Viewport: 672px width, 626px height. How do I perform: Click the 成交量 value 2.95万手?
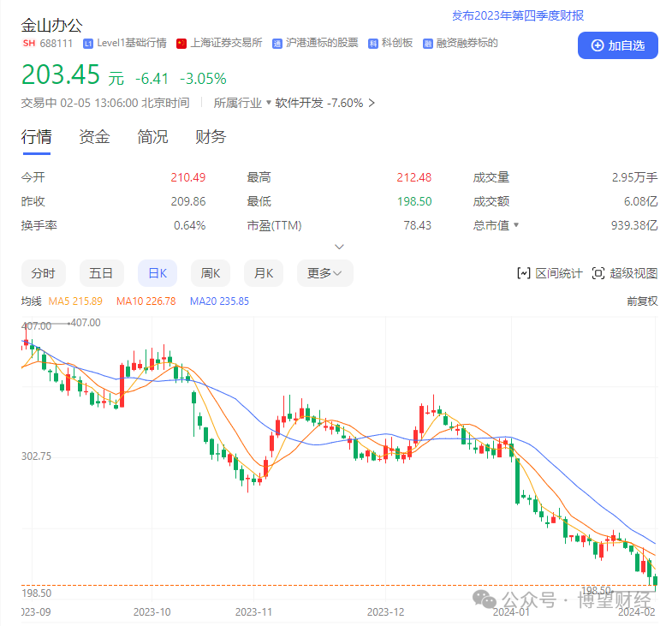[x=634, y=177]
